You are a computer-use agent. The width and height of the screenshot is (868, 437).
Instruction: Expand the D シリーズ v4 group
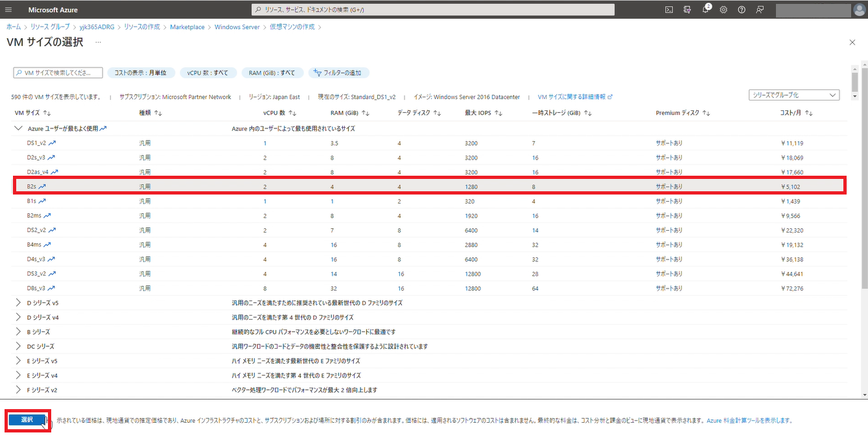[x=18, y=317]
